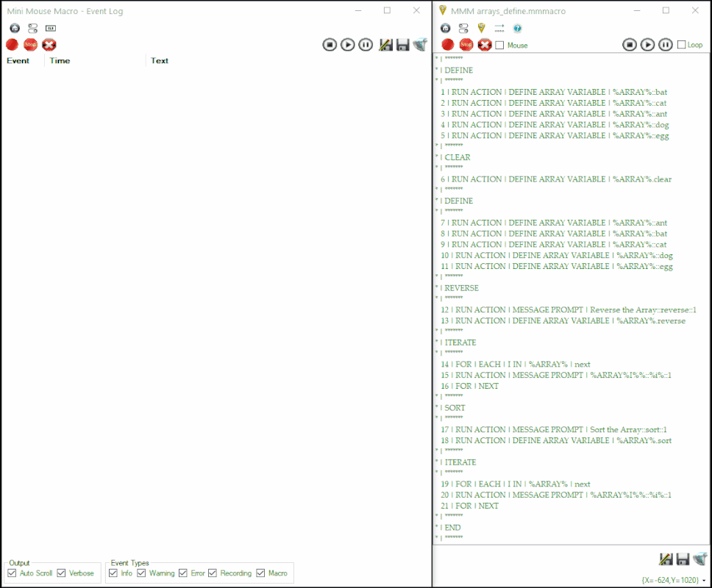Click the red X cancel icon in Event Log

[49, 45]
